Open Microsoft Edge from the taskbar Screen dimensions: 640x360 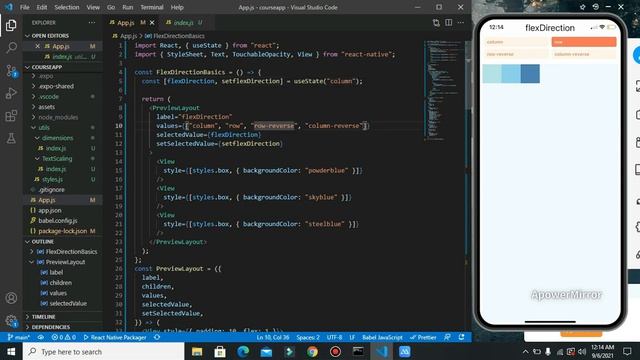point(243,351)
